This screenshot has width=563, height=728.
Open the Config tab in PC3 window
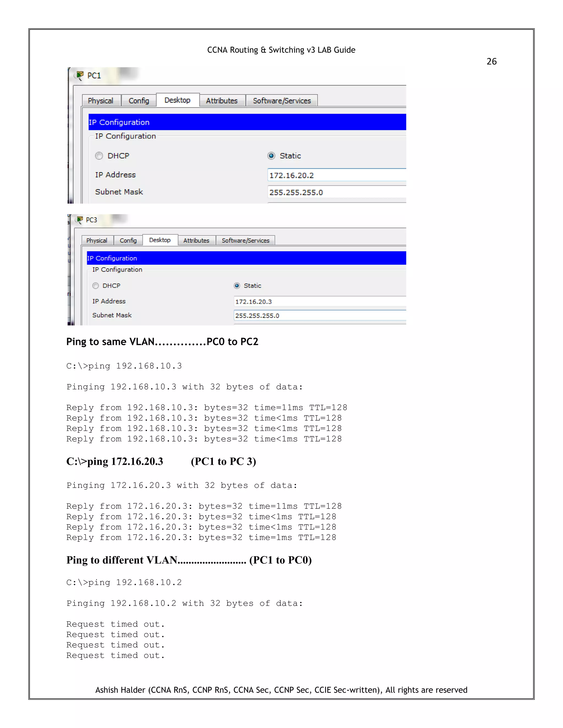point(128,240)
